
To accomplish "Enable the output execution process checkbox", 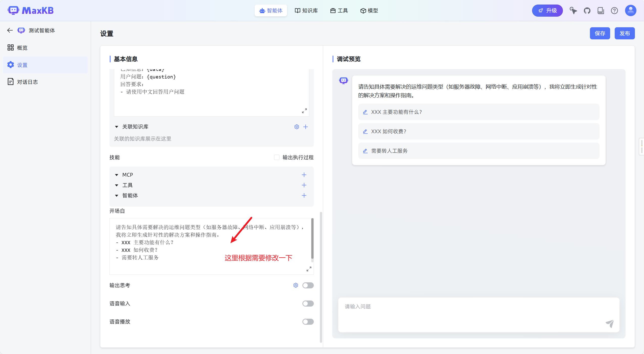I will click(277, 157).
